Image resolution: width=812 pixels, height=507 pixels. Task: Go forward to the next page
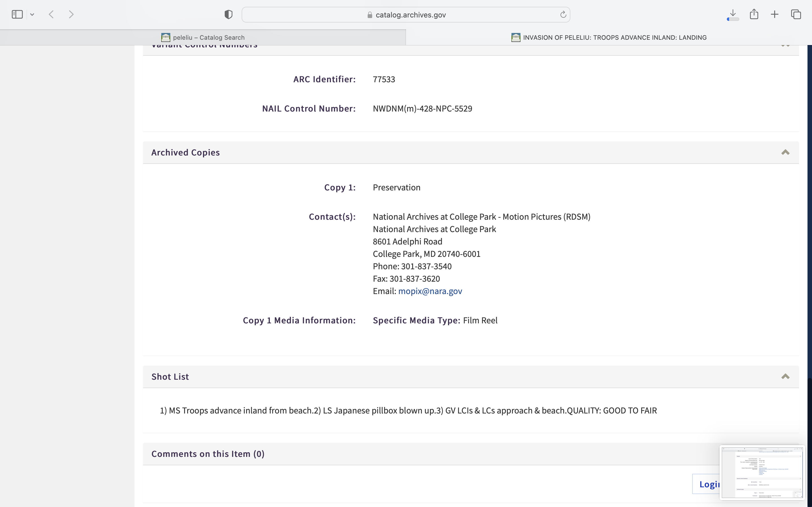(71, 14)
